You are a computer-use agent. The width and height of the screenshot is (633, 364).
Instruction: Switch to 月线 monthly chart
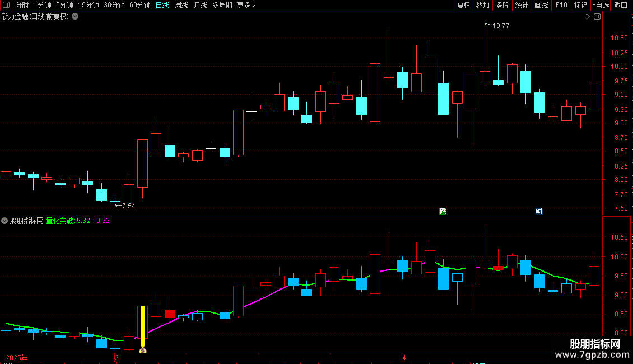(200, 5)
